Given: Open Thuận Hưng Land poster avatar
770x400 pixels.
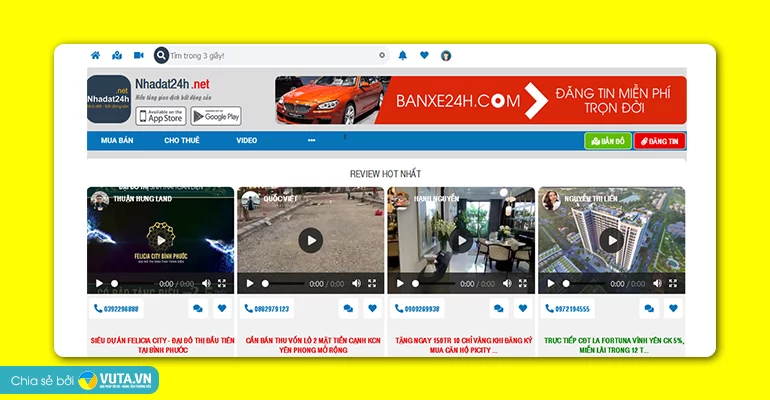Looking at the screenshot, I should click(100, 199).
